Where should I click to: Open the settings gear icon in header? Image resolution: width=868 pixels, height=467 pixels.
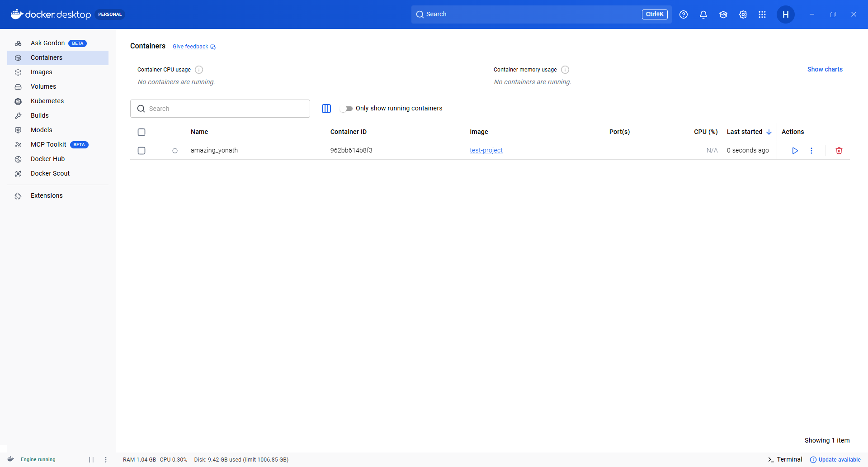tap(743, 14)
